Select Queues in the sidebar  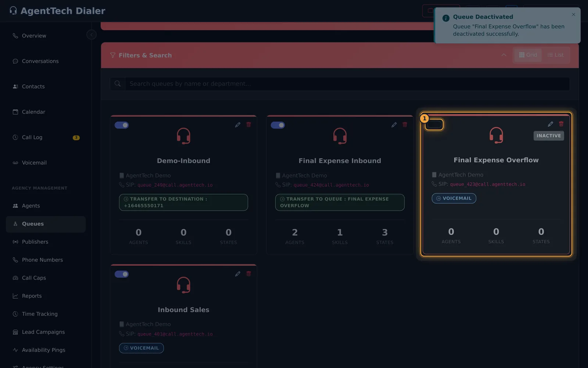46,224
